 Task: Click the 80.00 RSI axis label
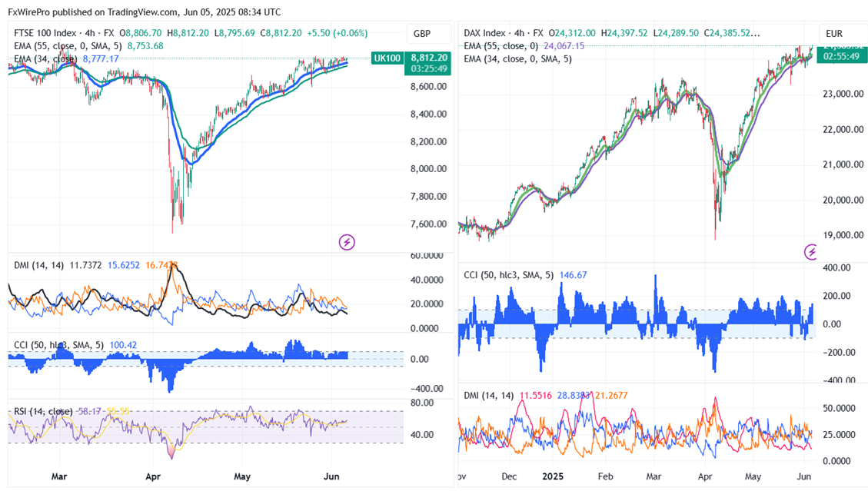422,403
